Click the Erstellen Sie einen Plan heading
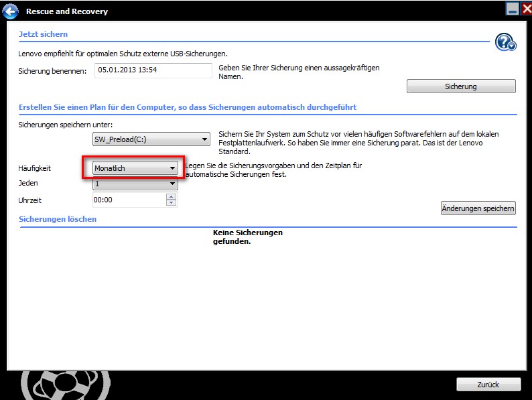 click(188, 107)
